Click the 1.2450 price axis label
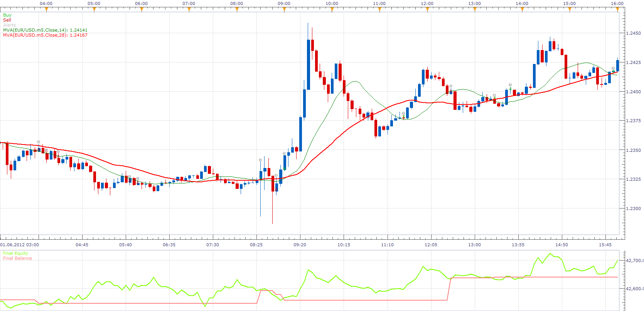Image resolution: width=644 pixels, height=311 pixels. coord(633,33)
